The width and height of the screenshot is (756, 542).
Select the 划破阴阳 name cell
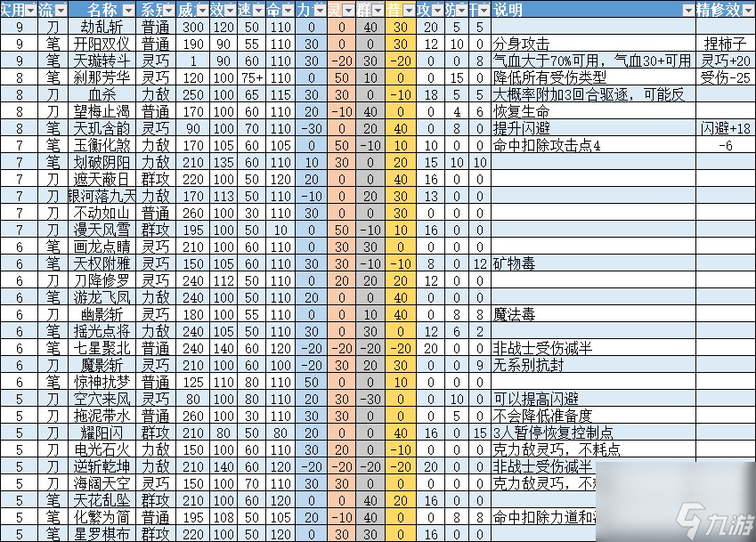click(x=102, y=162)
